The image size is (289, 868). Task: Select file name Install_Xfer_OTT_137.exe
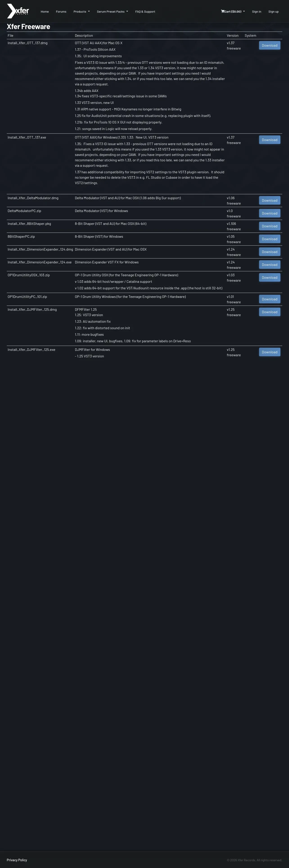click(27, 137)
